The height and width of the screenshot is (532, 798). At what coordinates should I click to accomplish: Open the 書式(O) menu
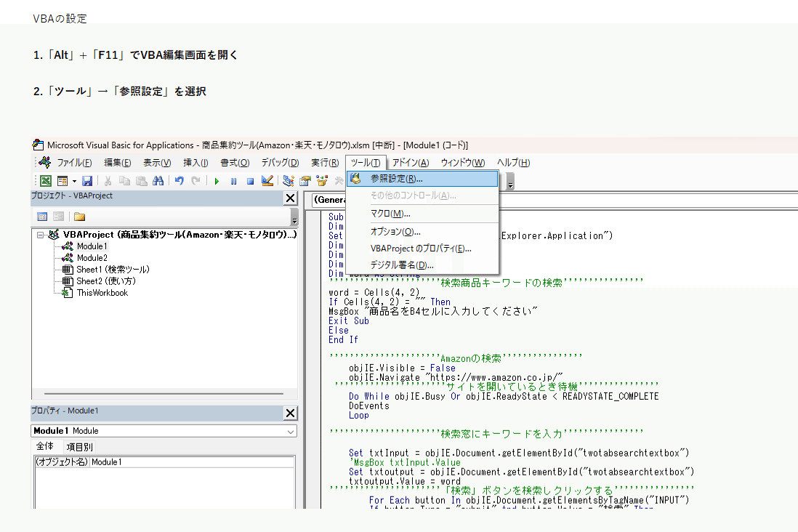point(235,162)
